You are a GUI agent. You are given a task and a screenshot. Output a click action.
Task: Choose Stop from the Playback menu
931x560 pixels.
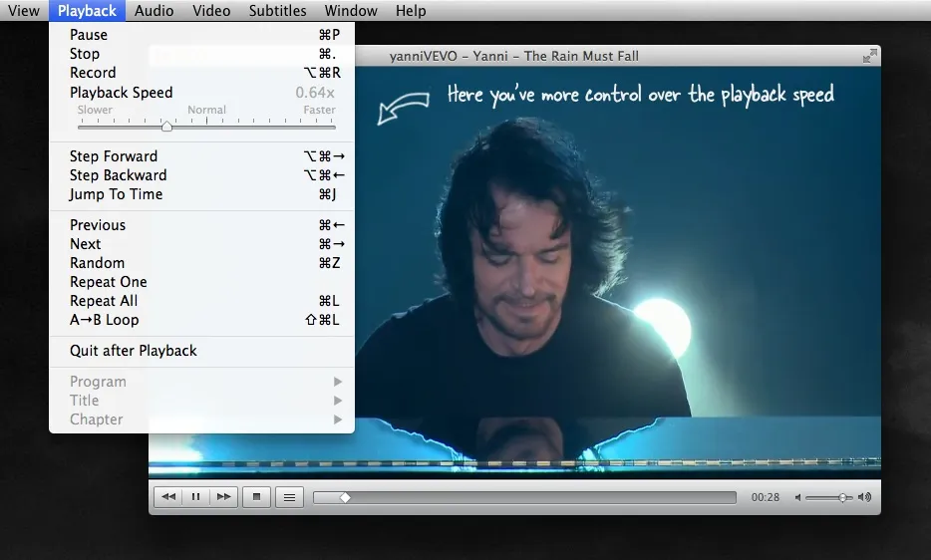tap(202, 54)
